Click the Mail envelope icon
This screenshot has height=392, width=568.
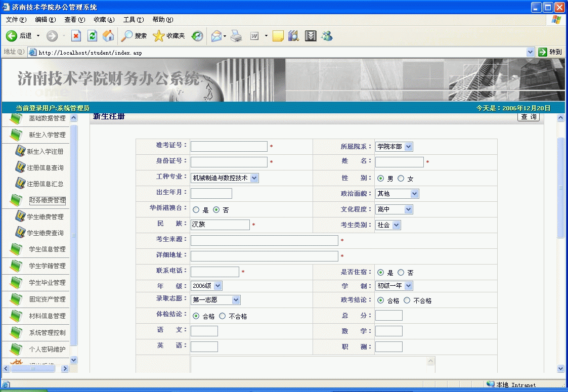click(216, 35)
